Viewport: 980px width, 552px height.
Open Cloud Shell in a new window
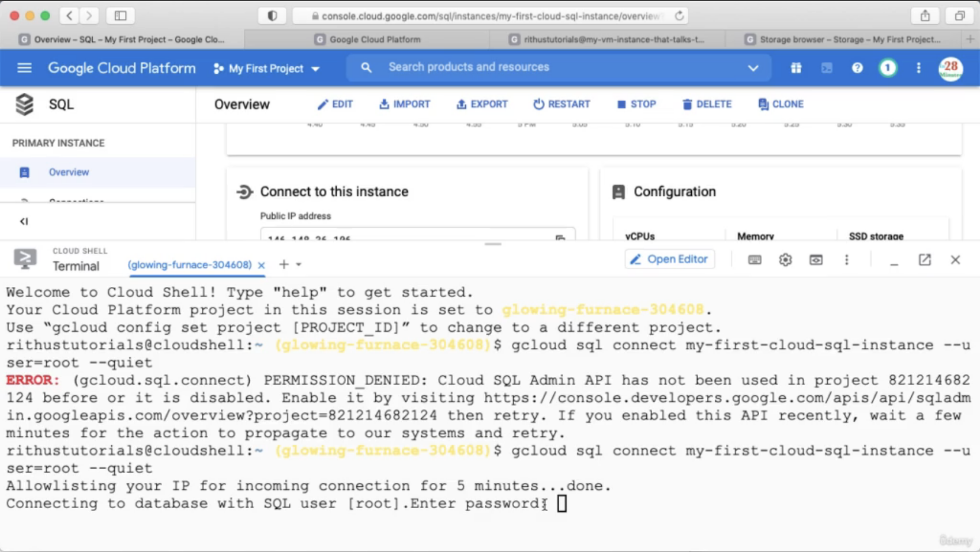pos(925,260)
